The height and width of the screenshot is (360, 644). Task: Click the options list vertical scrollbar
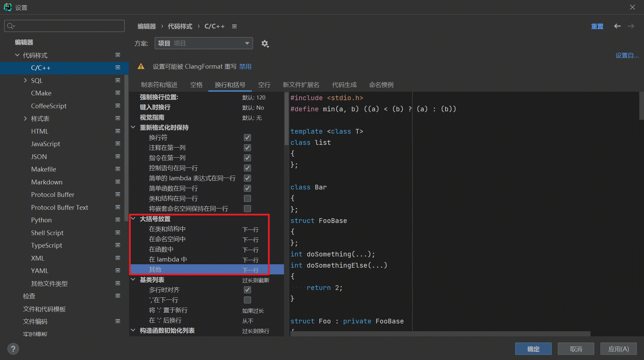[286, 120]
